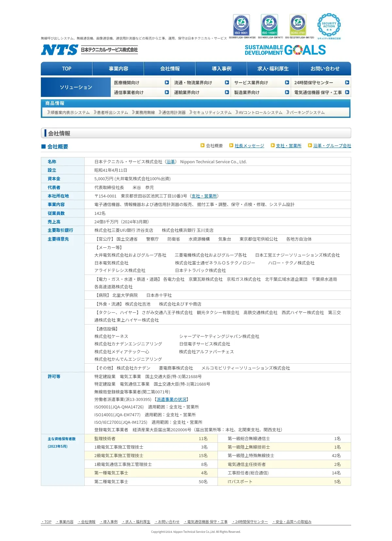Open AVコントロールシステム product link
Screen dimensions: 392x541
pos(259,112)
